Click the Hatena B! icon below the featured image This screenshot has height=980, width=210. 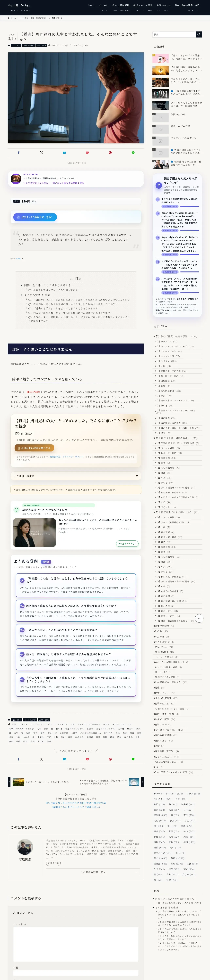(64, 153)
